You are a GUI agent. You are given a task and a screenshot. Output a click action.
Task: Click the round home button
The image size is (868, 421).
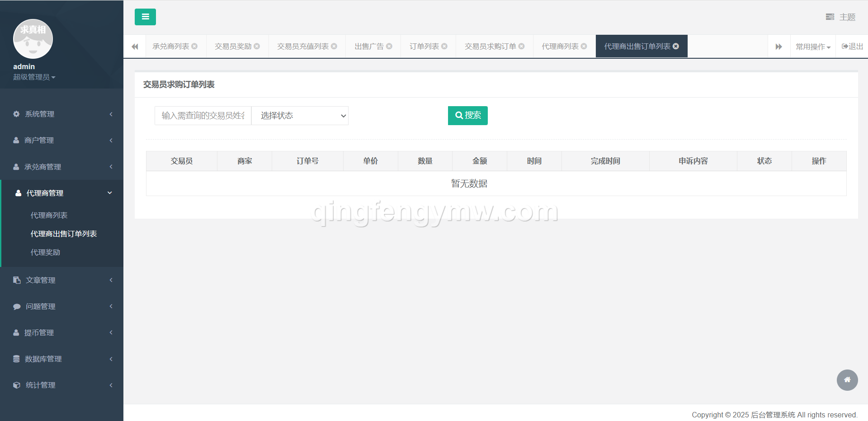847,380
